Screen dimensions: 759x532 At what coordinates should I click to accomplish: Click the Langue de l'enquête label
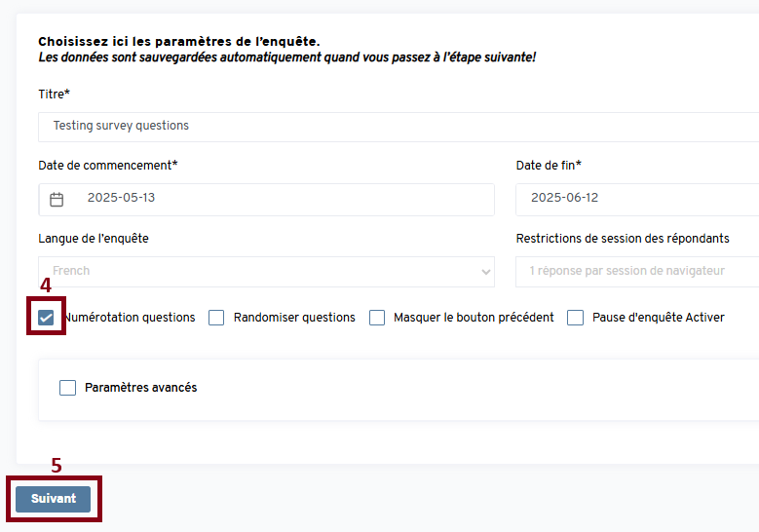[94, 239]
